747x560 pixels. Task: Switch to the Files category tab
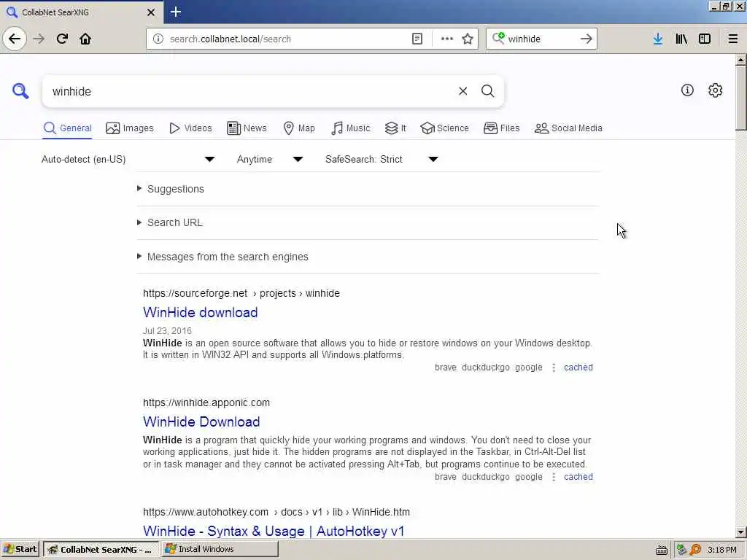point(502,128)
